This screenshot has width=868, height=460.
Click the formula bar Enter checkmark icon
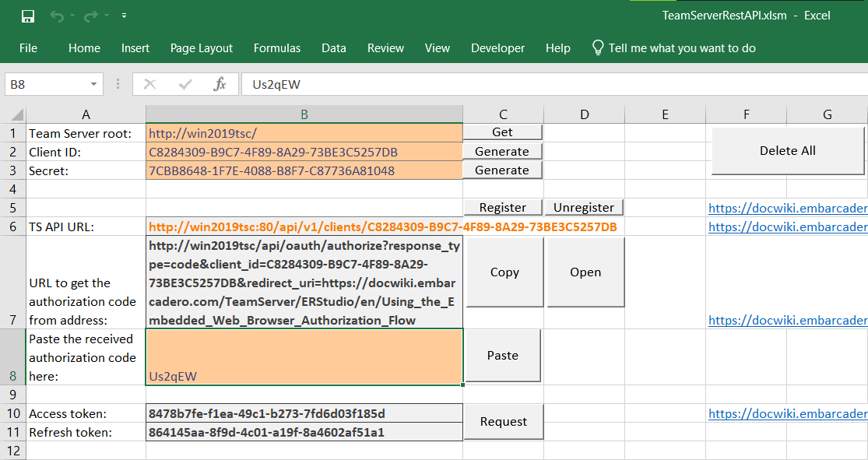(185, 84)
